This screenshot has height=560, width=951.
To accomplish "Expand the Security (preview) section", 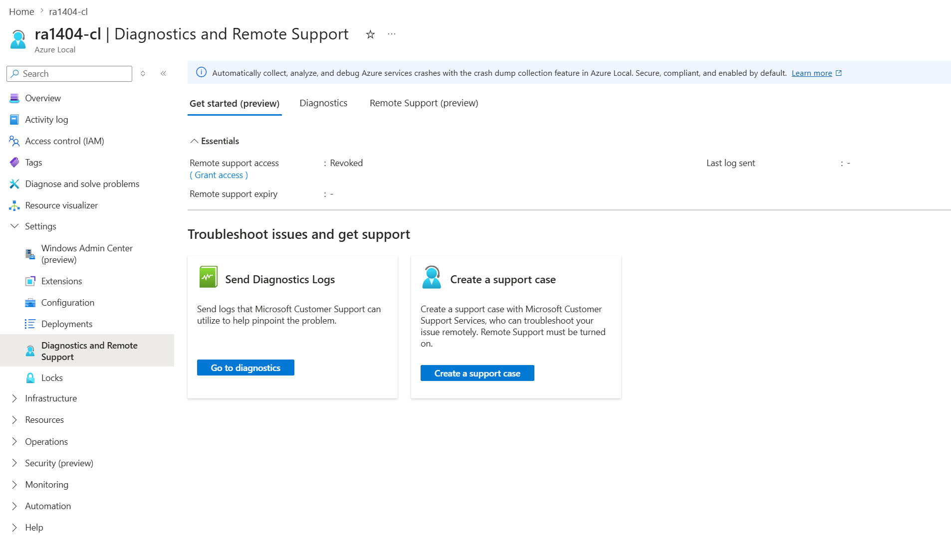I will pyautogui.click(x=14, y=463).
